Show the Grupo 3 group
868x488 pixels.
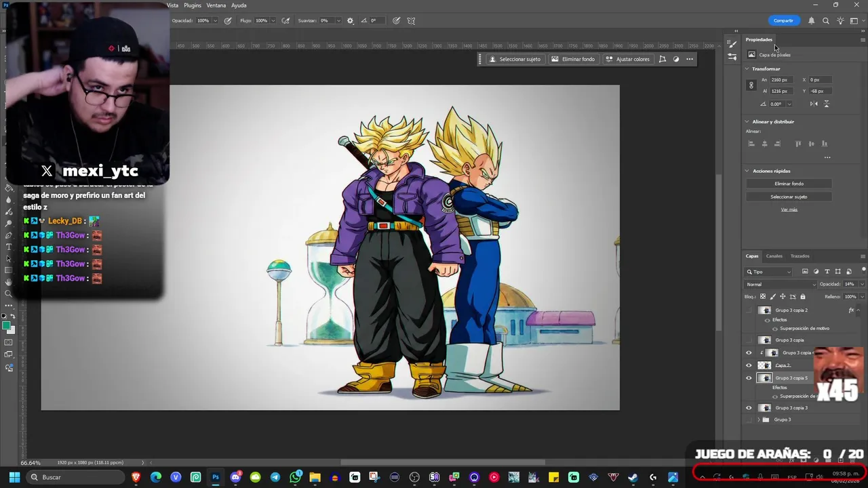point(749,420)
